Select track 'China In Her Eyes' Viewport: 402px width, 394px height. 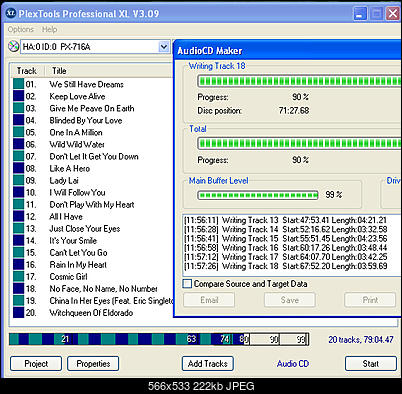pos(111,301)
